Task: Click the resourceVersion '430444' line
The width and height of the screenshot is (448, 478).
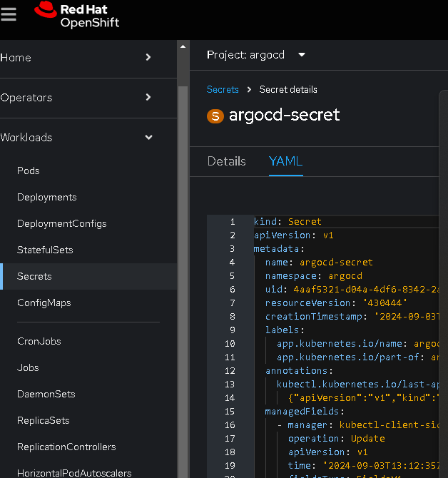Action: (x=336, y=302)
